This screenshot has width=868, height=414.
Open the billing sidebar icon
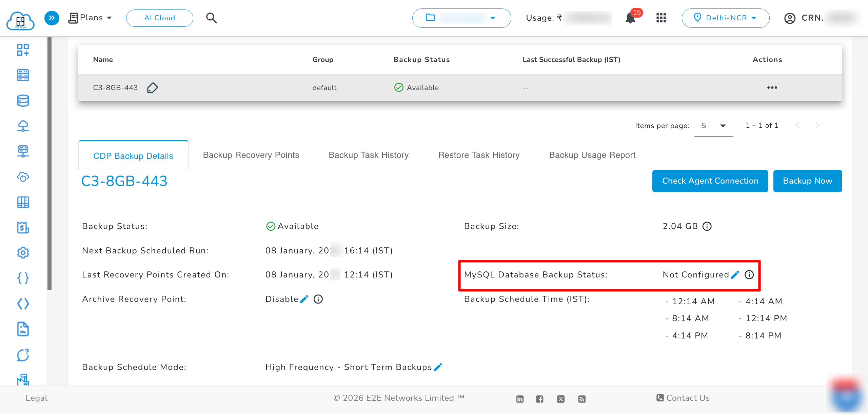coord(23,227)
